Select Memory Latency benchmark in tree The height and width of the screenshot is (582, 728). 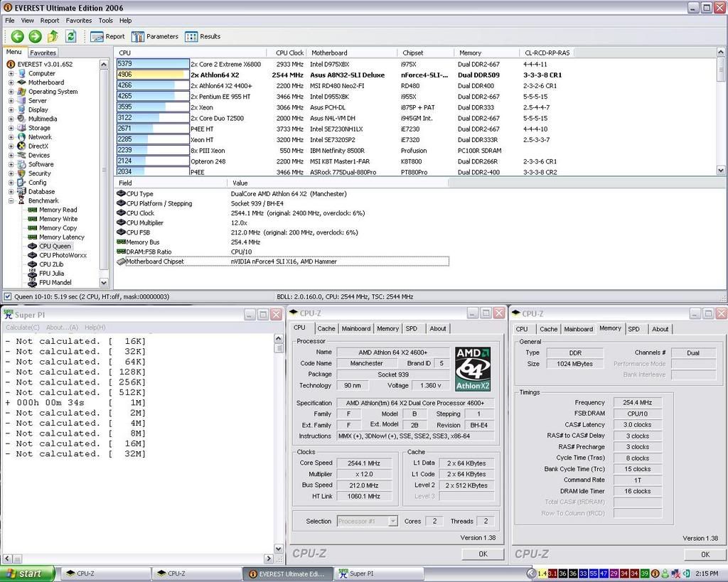tap(62, 237)
